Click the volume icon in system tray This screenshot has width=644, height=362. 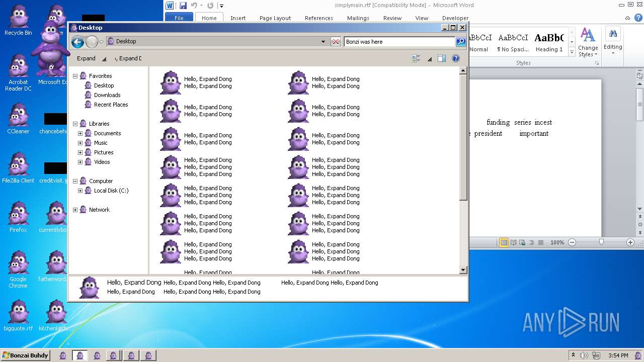[584, 355]
